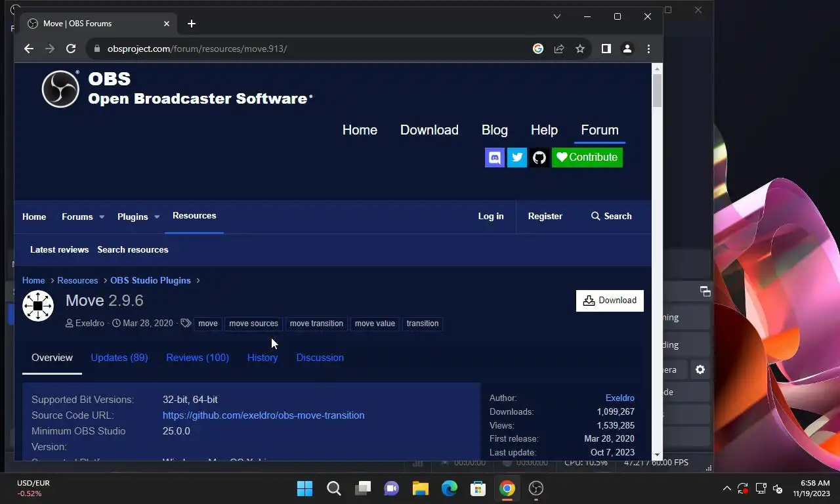Open the Home link in top navigation

[360, 130]
